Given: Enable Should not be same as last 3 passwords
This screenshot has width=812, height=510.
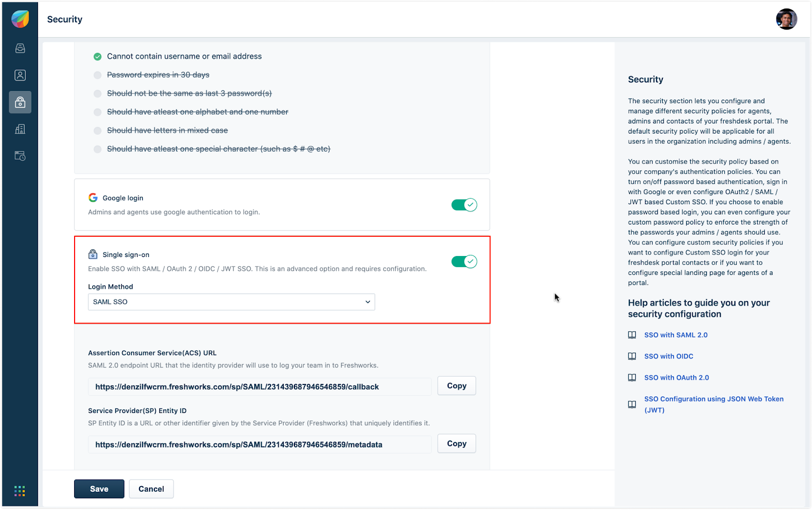Looking at the screenshot, I should 97,93.
